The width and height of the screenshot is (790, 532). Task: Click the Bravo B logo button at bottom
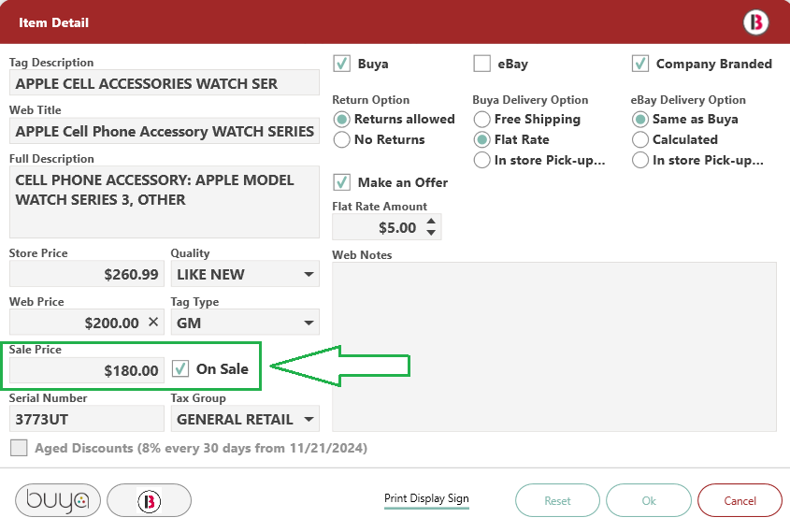pyautogui.click(x=150, y=500)
